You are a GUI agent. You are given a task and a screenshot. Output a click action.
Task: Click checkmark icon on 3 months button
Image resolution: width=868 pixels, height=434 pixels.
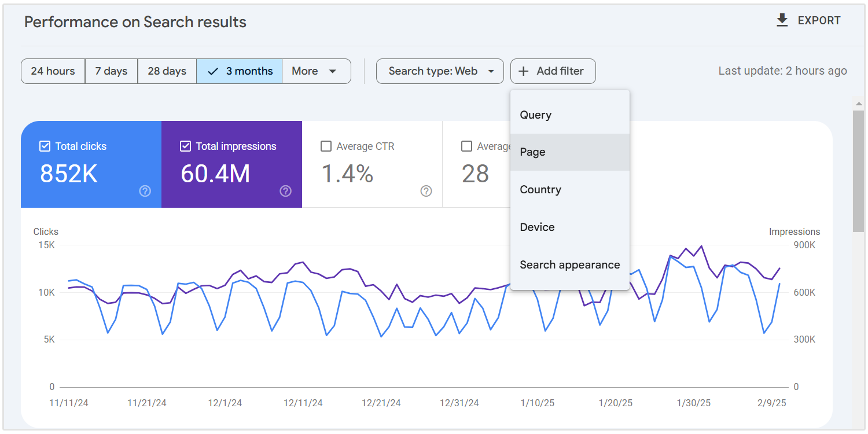(x=213, y=71)
